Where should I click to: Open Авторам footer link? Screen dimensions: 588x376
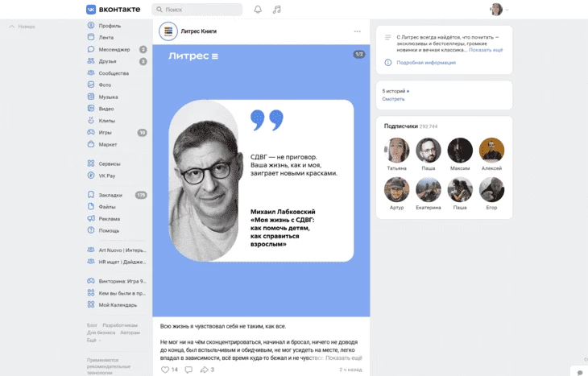click(x=130, y=333)
